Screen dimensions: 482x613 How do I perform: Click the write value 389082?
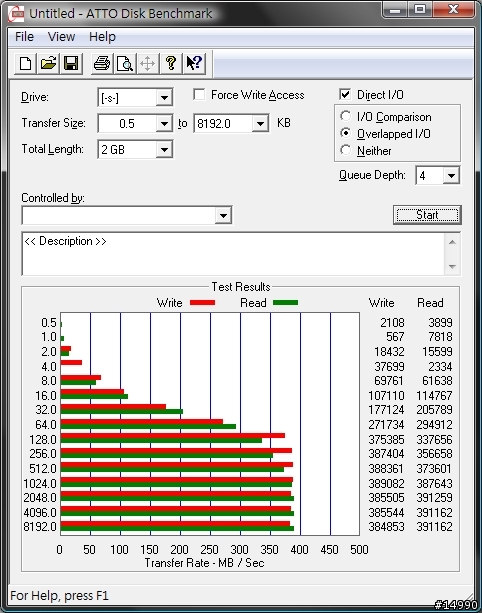tap(386, 484)
